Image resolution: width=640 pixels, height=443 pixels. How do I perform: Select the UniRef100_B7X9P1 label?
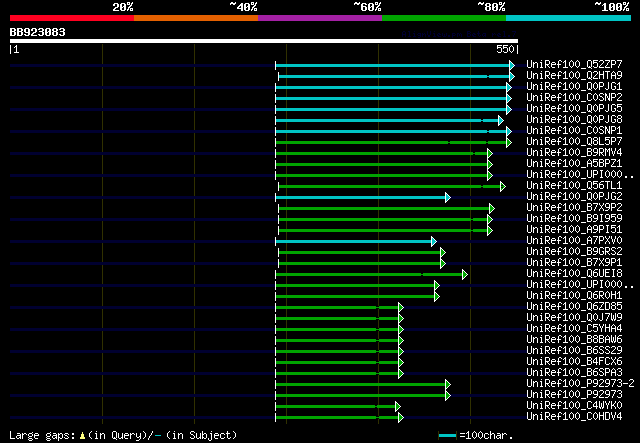point(574,263)
